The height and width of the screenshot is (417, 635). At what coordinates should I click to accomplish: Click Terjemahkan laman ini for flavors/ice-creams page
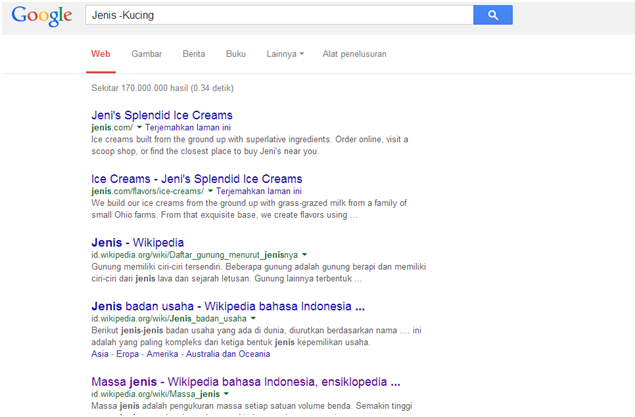(x=259, y=191)
